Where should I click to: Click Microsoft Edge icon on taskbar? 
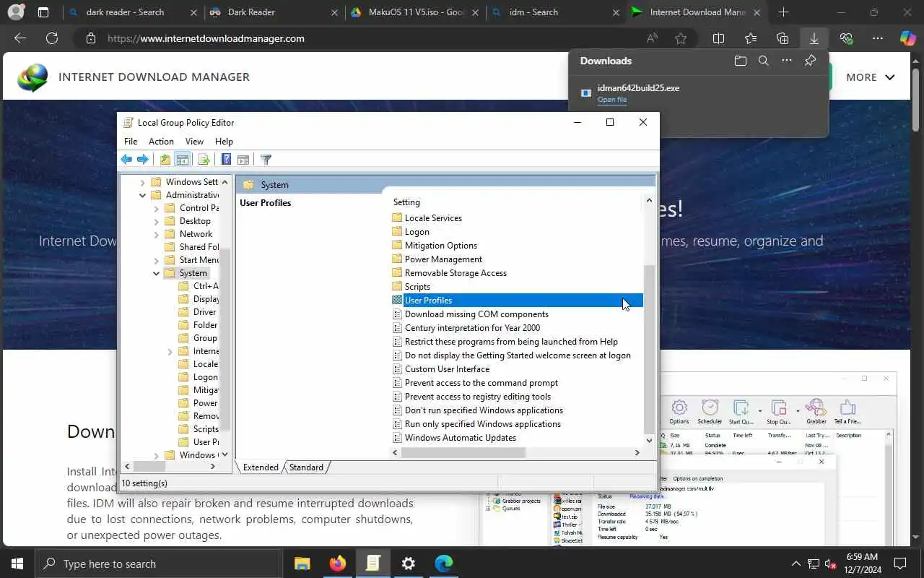pyautogui.click(x=444, y=564)
